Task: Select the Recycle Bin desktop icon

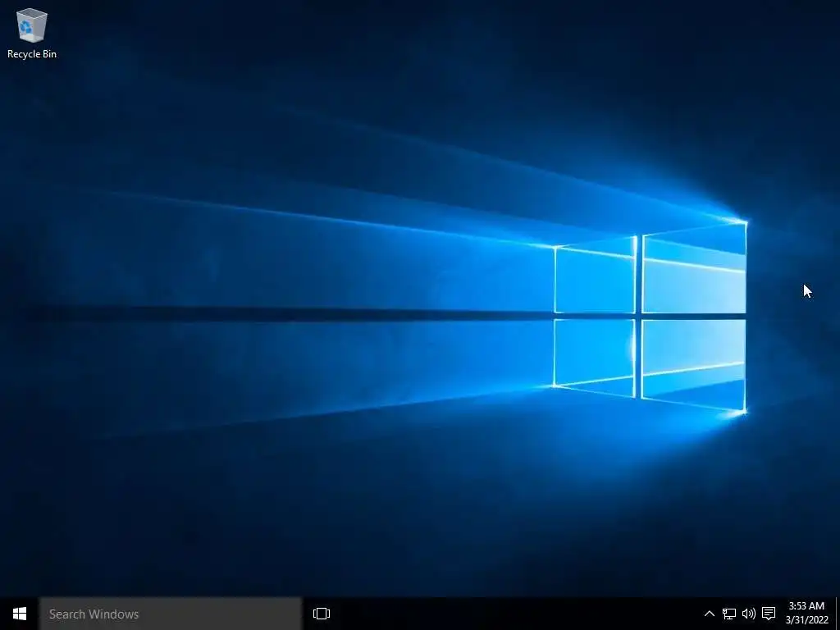Action: [32, 33]
